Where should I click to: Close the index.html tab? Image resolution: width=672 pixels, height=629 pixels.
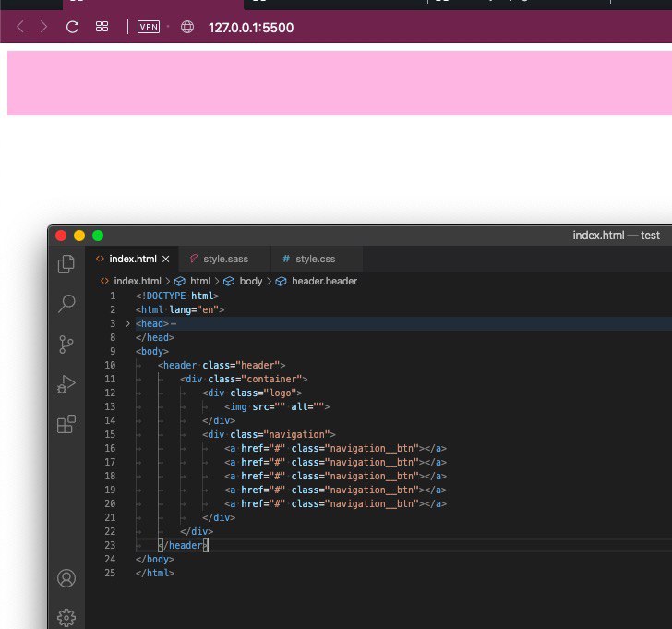click(166, 259)
